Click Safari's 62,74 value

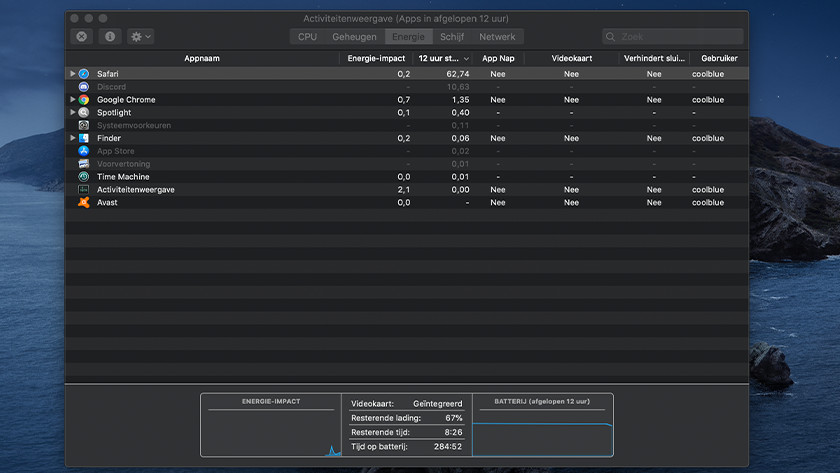[x=458, y=74]
